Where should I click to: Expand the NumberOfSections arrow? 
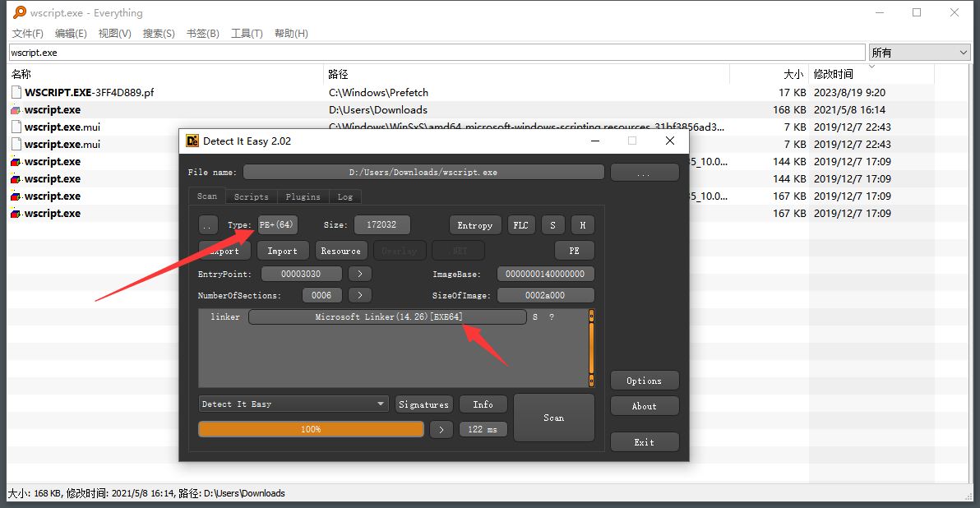pos(359,294)
